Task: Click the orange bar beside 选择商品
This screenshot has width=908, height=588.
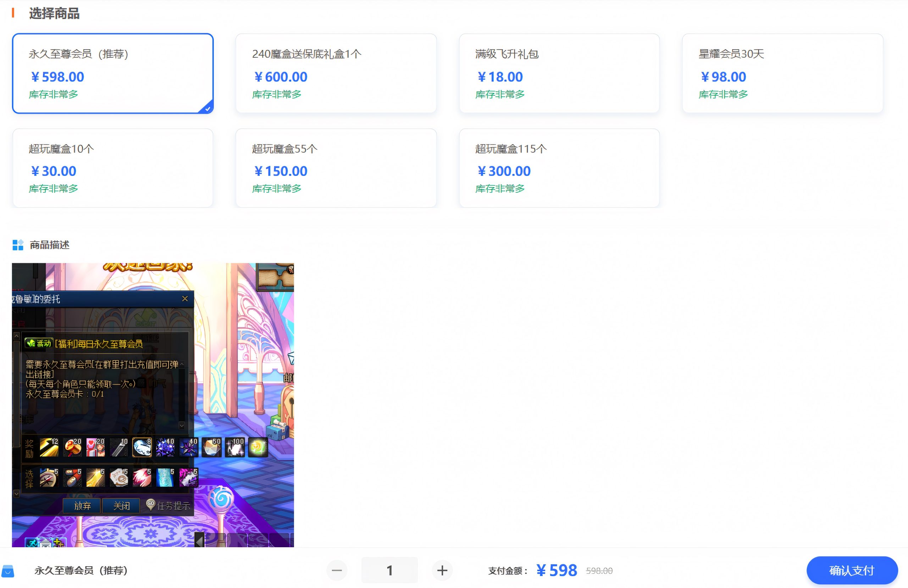Action: 14,13
